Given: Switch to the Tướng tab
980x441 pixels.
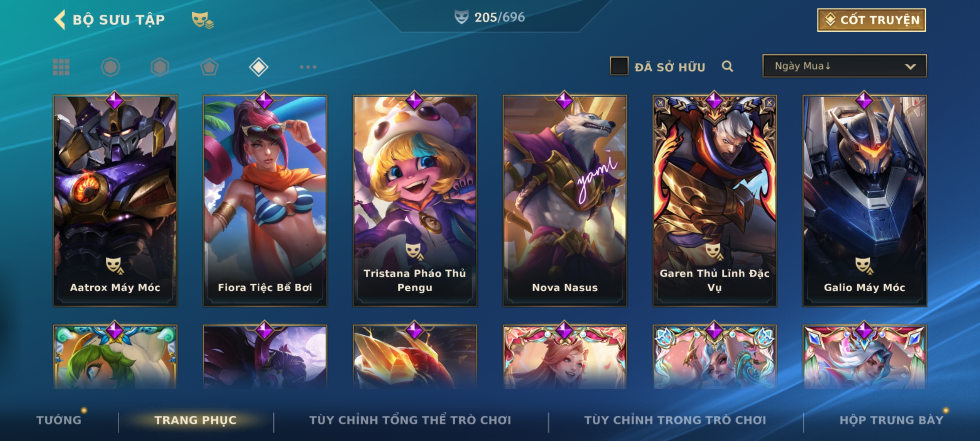Looking at the screenshot, I should pos(59,420).
